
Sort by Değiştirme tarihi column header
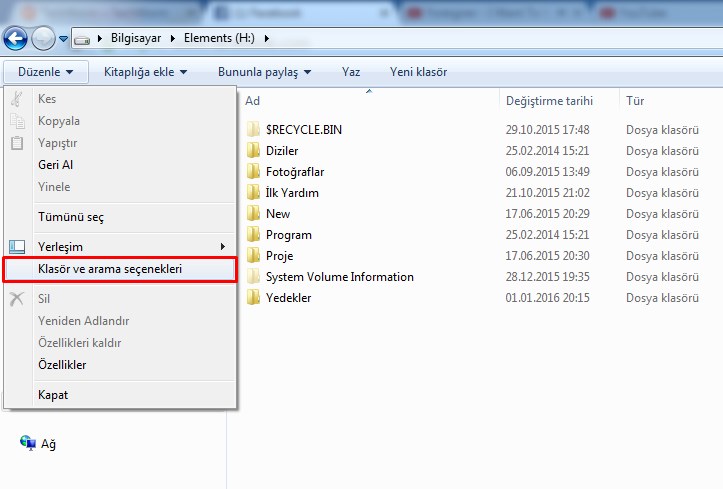(x=549, y=101)
